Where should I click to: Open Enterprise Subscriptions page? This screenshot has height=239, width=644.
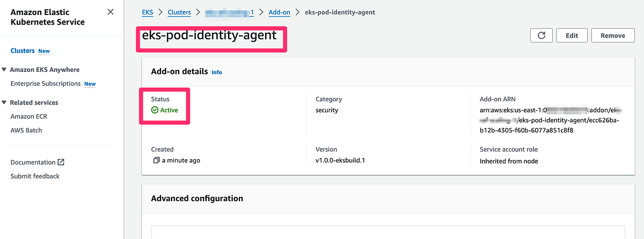[x=46, y=84]
